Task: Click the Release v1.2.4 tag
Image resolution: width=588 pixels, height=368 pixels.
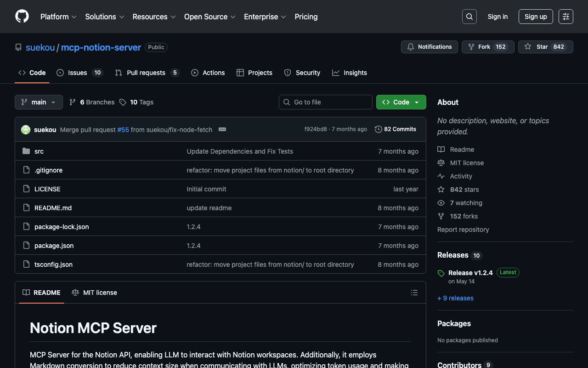Action: (x=470, y=273)
